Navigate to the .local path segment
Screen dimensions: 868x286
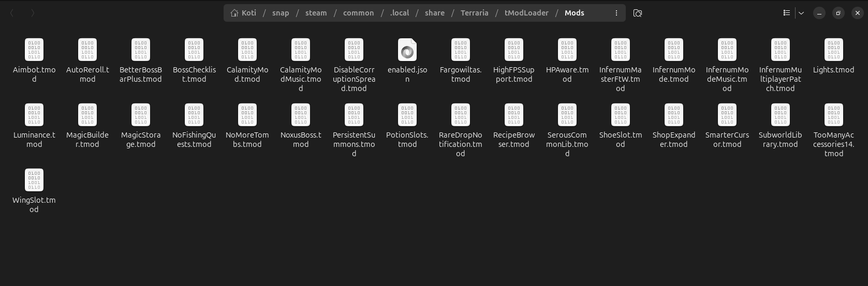point(399,13)
